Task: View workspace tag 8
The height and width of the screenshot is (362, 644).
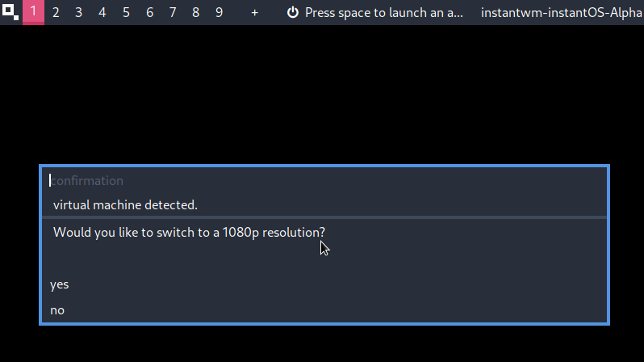Action: coord(196,13)
